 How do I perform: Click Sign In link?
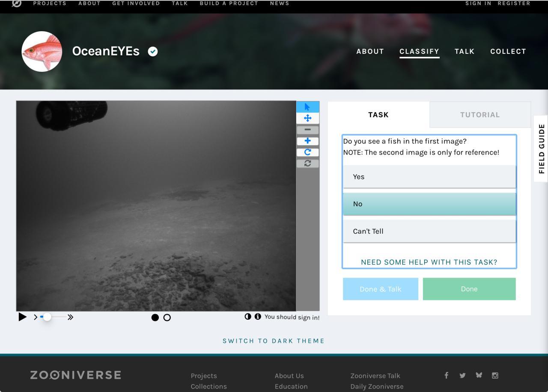pyautogui.click(x=479, y=3)
